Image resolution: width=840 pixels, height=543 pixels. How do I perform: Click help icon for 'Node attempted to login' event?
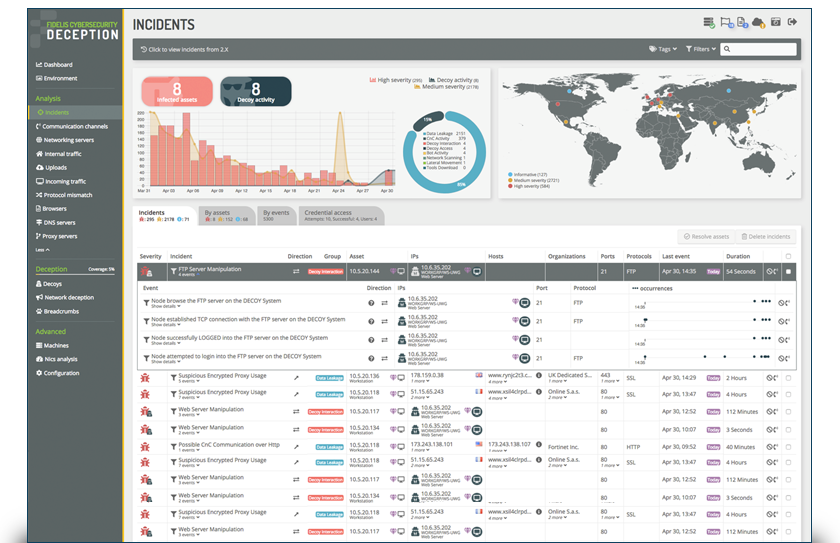coord(371,358)
